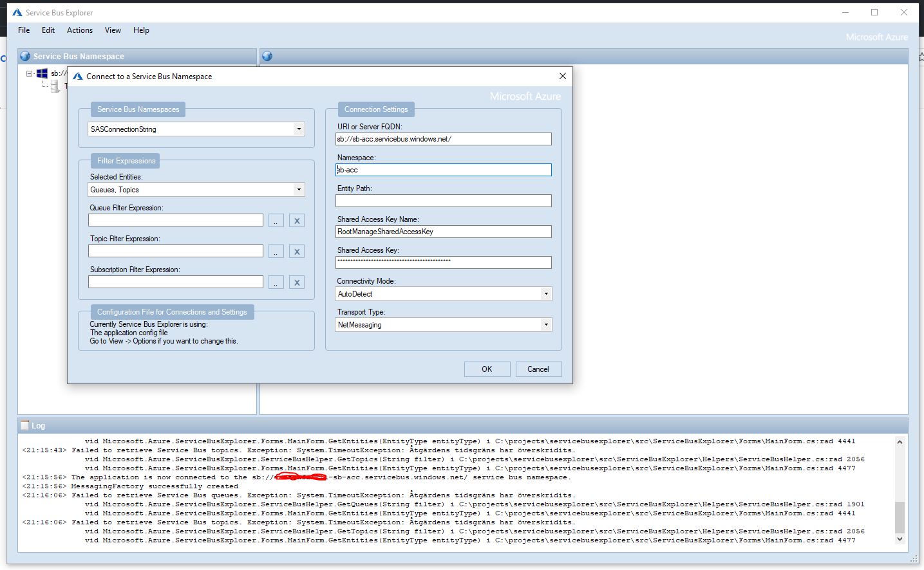Browse the Queue Filter Expression via its ellipsis icon
This screenshot has width=924, height=570.
click(x=276, y=220)
